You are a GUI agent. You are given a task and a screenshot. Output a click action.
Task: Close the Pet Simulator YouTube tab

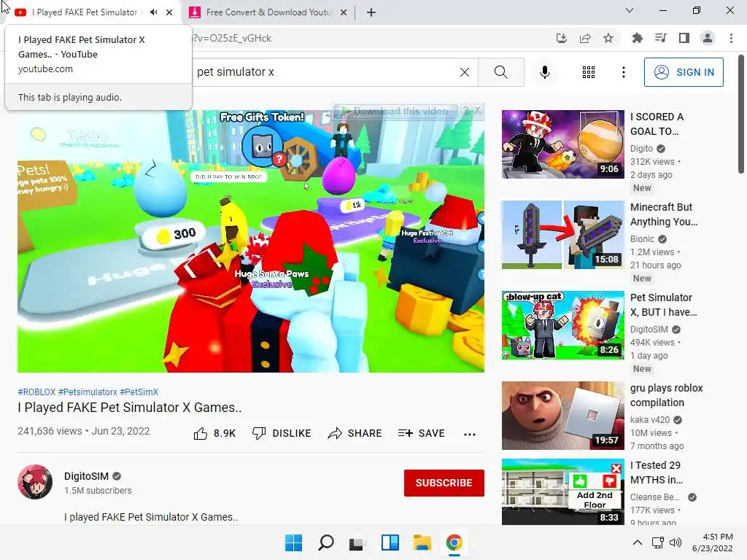click(x=169, y=12)
